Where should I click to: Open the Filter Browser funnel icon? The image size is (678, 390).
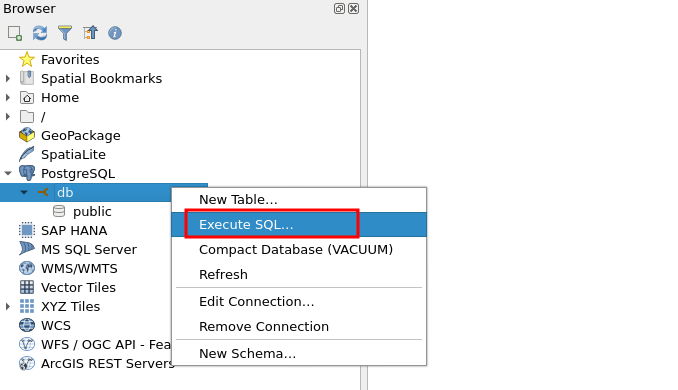65,33
